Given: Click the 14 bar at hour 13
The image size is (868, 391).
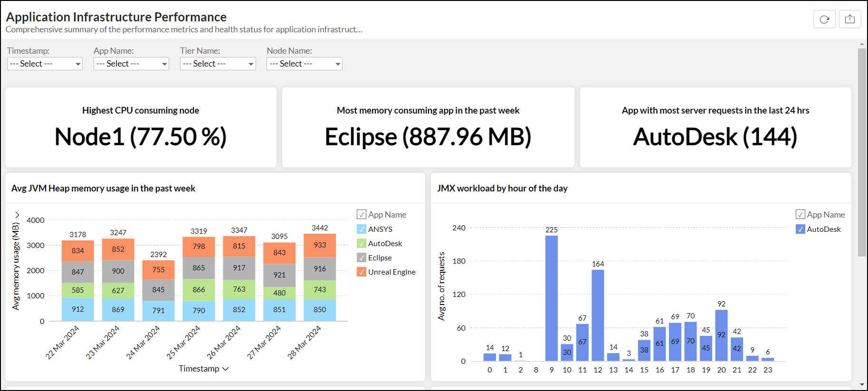Looking at the screenshot, I should [x=613, y=357].
